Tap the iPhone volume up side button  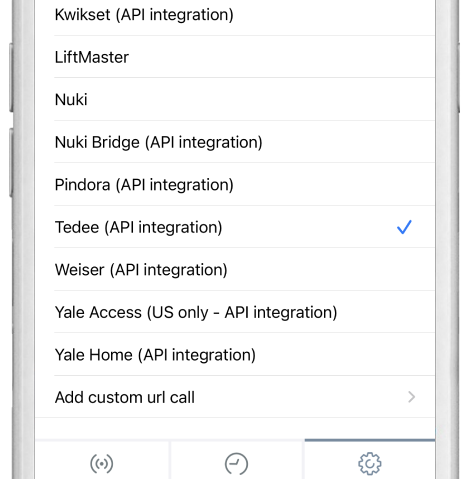(11, 77)
